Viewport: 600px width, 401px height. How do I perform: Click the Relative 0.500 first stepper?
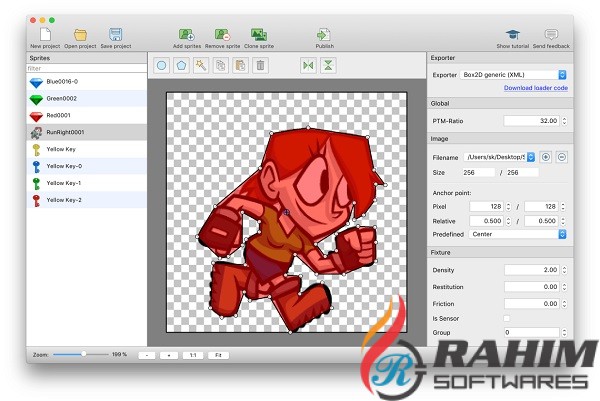pos(508,221)
